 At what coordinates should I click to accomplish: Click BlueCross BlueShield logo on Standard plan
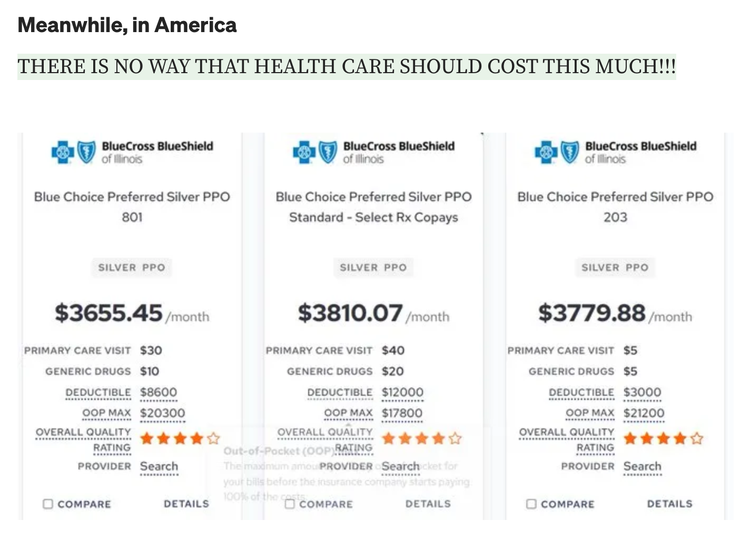pyautogui.click(x=373, y=152)
